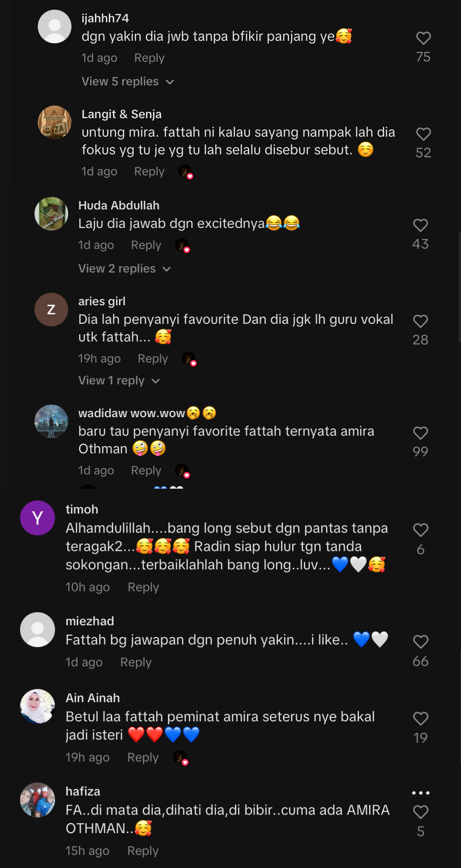The height and width of the screenshot is (868, 461).
Task: Like Ain Ainah's comment
Action: [421, 719]
